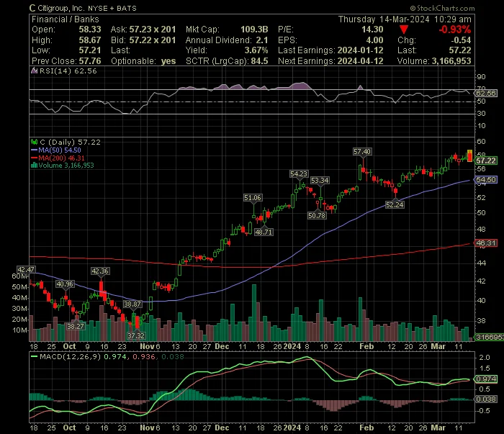The height and width of the screenshot is (434, 504).
Task: Click the MA(200) 46.31 legend text
Action: click(x=61, y=158)
